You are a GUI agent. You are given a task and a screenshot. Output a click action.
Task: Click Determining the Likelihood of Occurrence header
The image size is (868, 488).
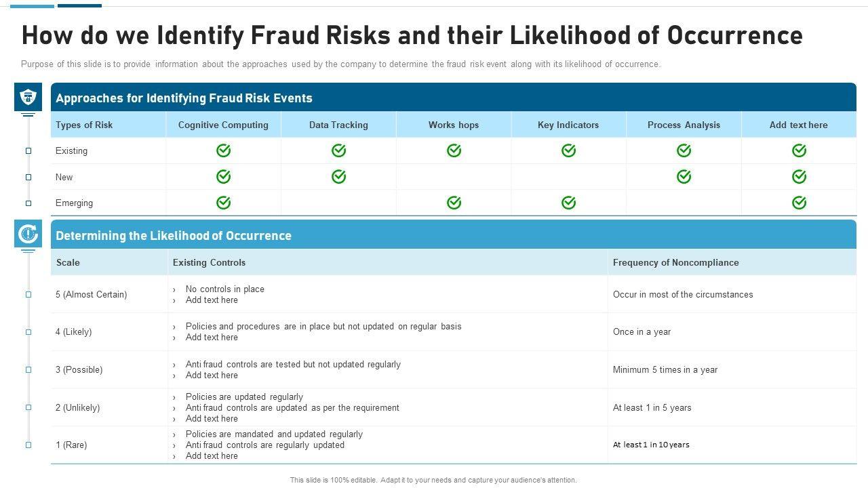pyautogui.click(x=174, y=236)
